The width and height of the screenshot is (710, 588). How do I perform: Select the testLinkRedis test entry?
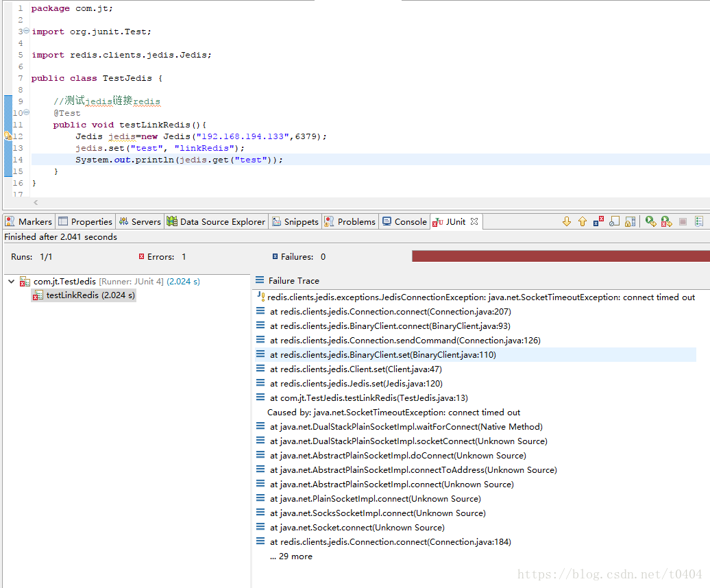coord(84,295)
